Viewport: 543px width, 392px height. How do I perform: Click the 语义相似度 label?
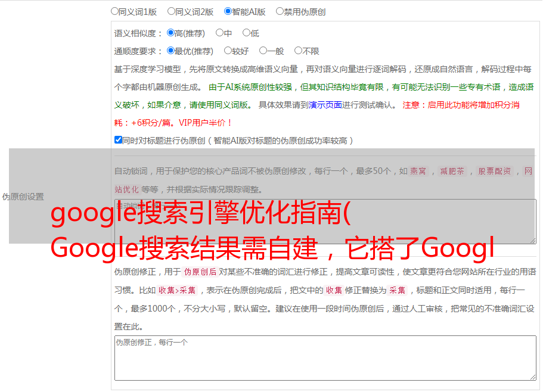point(138,33)
